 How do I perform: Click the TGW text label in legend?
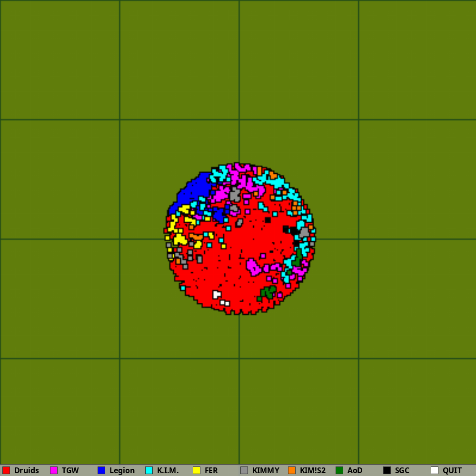70,470
